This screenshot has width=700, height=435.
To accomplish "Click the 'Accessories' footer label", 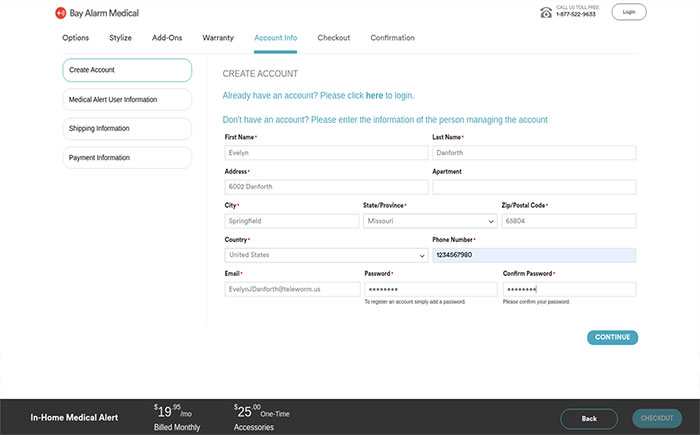I will pos(254,427).
